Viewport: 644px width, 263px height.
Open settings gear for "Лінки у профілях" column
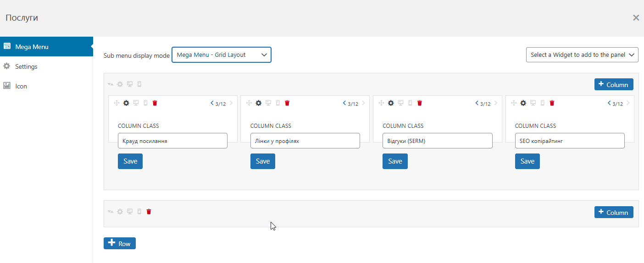(x=259, y=103)
